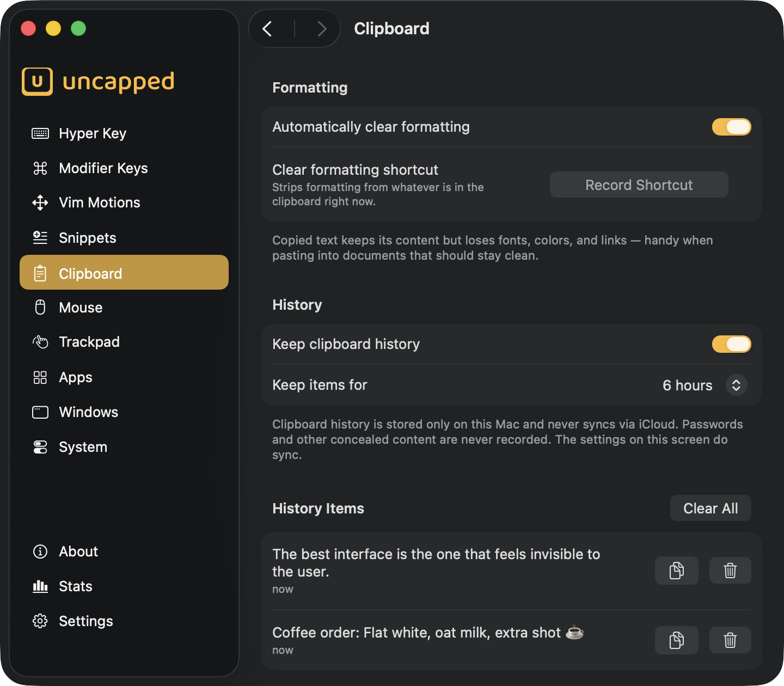Click the Apps grid icon
Image resolution: width=784 pixels, height=686 pixels.
(40, 377)
